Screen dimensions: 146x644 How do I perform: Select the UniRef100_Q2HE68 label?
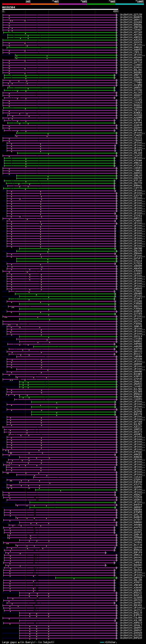point(131,60)
